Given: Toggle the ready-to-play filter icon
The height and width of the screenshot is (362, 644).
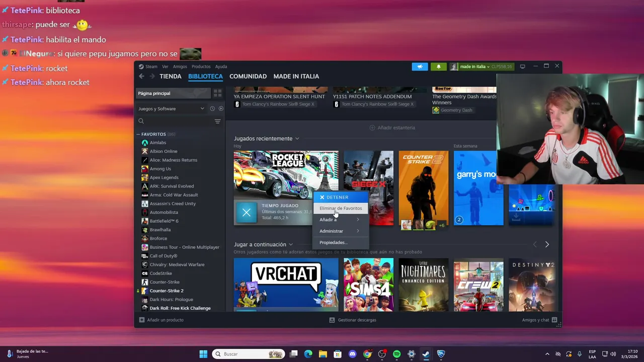Looking at the screenshot, I should pyautogui.click(x=221, y=109).
